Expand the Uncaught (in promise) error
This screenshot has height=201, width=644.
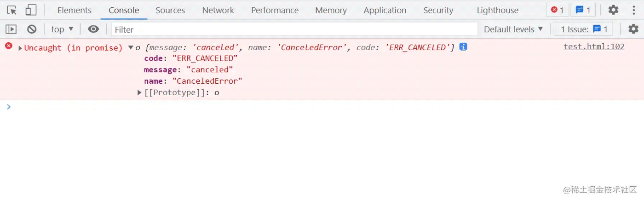[20, 48]
